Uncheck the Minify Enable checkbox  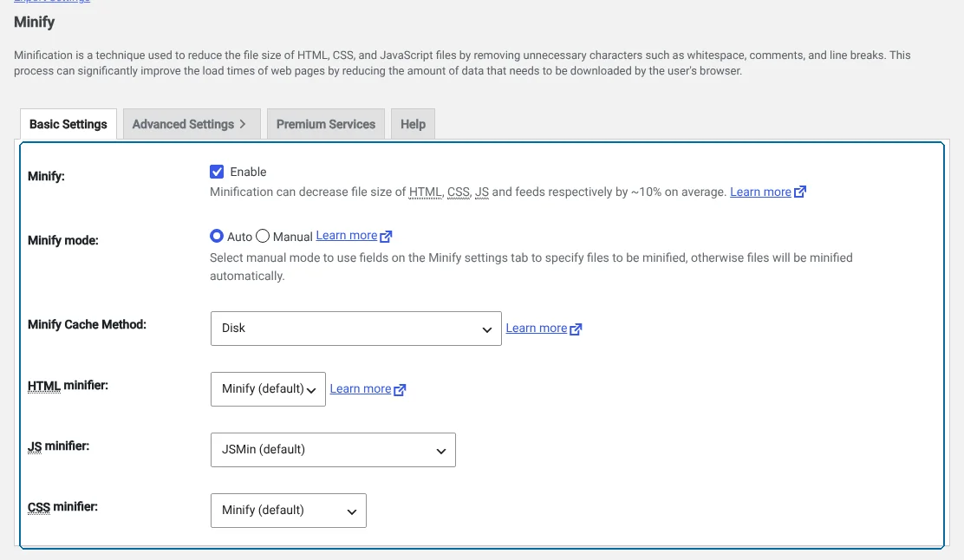(x=217, y=172)
